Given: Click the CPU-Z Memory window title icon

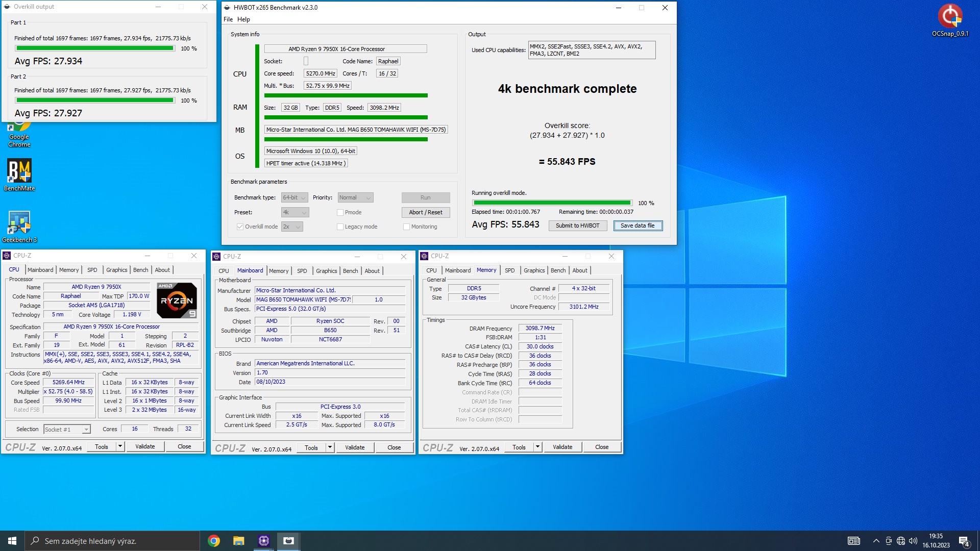Looking at the screenshot, I should click(x=424, y=256).
